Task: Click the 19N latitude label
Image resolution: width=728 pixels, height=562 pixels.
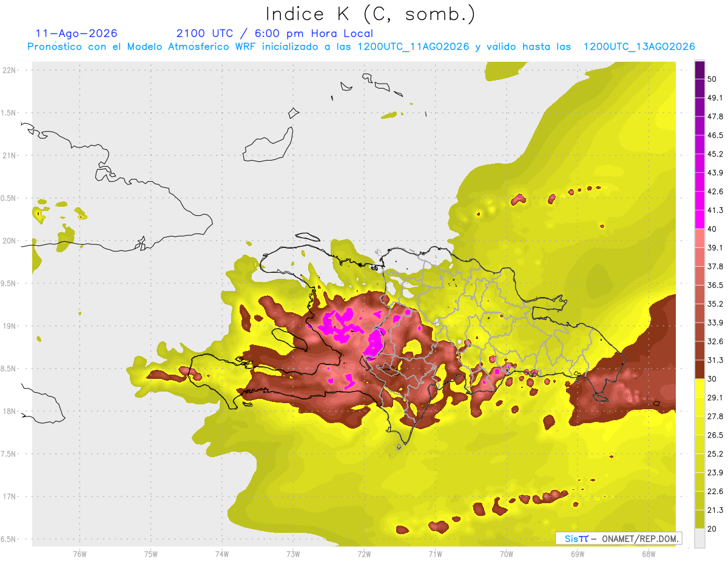Action: pyautogui.click(x=10, y=326)
